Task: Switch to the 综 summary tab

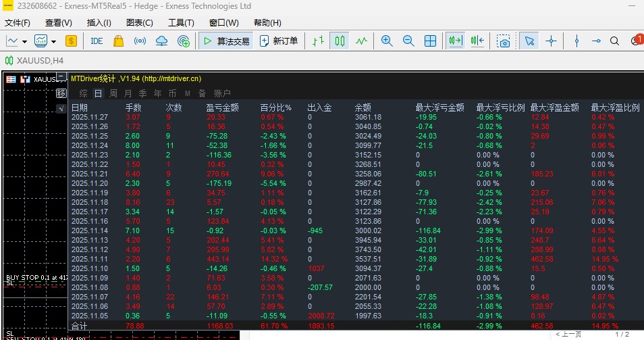Action: [84, 93]
